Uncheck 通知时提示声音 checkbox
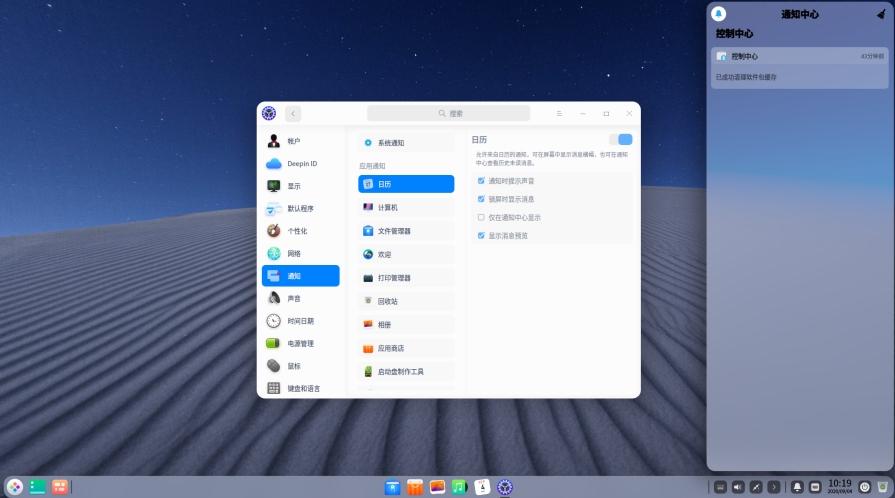The image size is (895, 498). 481,181
